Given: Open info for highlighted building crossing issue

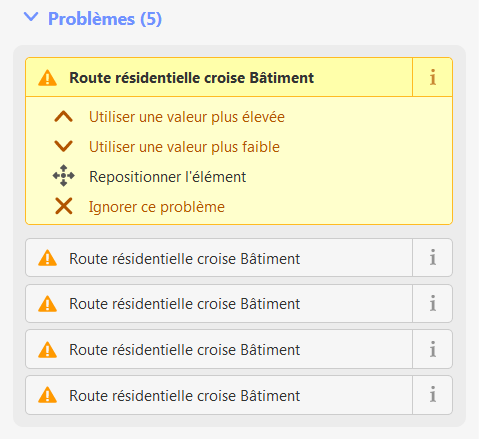Looking at the screenshot, I should (x=432, y=77).
